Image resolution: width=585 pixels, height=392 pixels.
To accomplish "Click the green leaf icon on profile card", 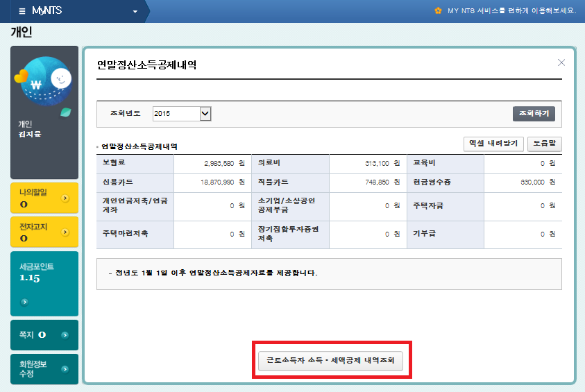I will 65,112.
